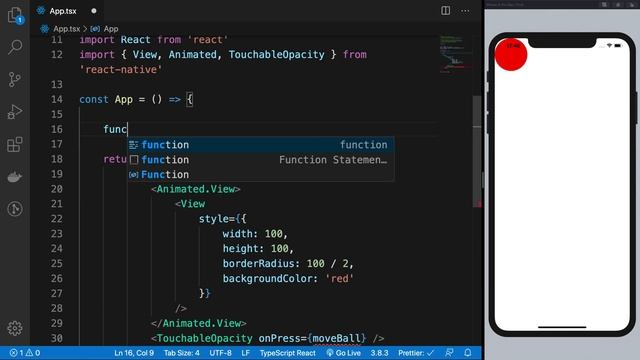Click the 'backgroundColor' property on line 26
Screen dimensions: 640x360
tap(267, 279)
